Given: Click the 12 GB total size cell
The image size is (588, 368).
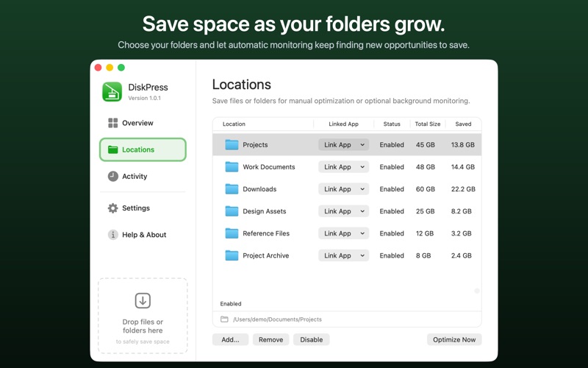Looking at the screenshot, I should [x=425, y=233].
